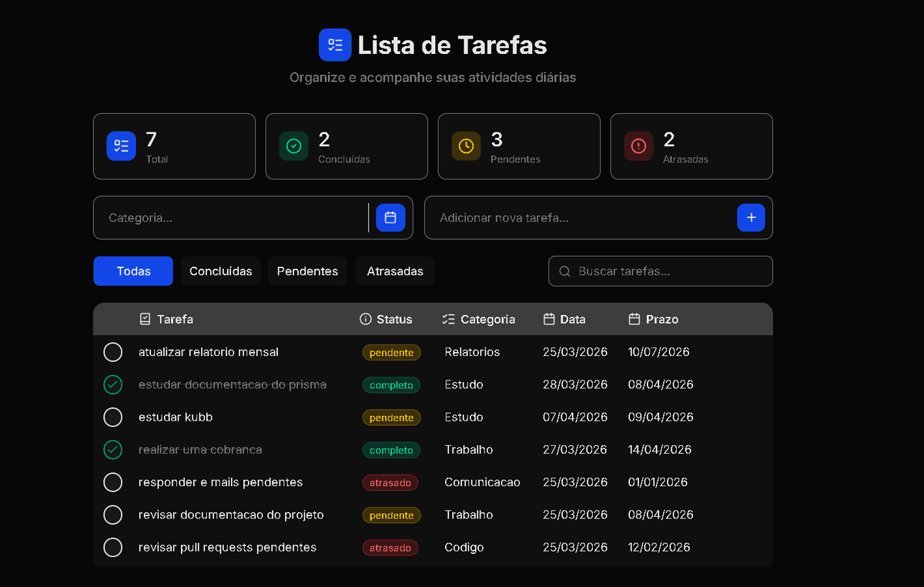Viewport: 924px width, 587px height.
Task: Click task name 'responder e mails pendentes'
Action: [x=221, y=482]
